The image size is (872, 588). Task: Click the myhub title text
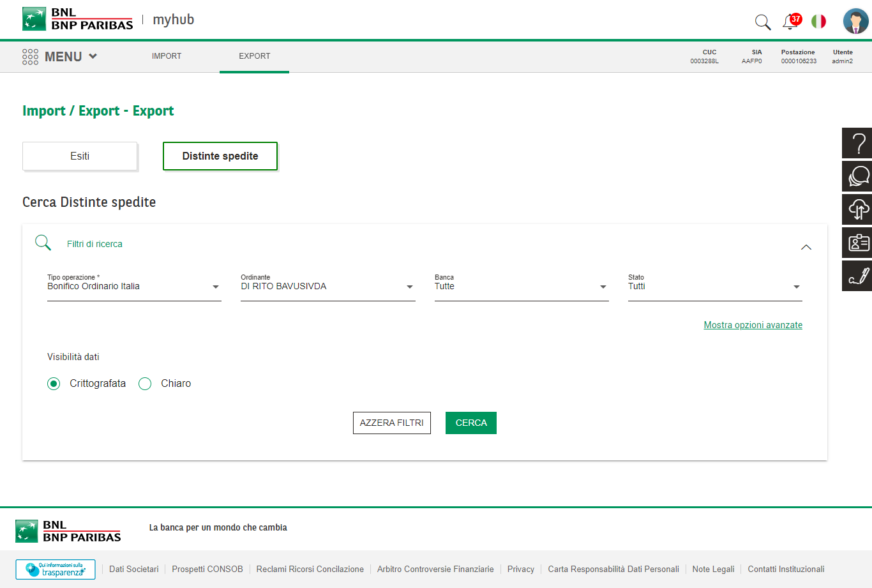[174, 20]
